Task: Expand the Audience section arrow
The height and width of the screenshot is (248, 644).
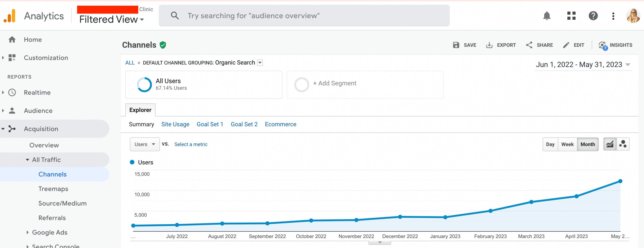Action: pyautogui.click(x=3, y=111)
